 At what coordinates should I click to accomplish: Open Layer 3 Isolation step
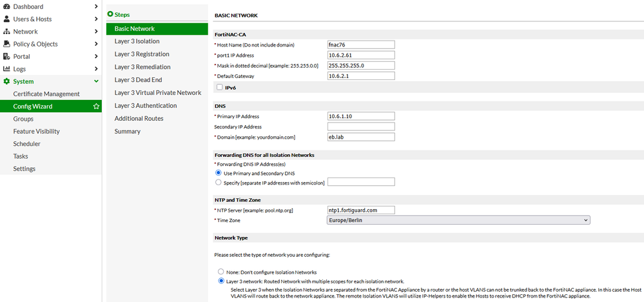[137, 41]
